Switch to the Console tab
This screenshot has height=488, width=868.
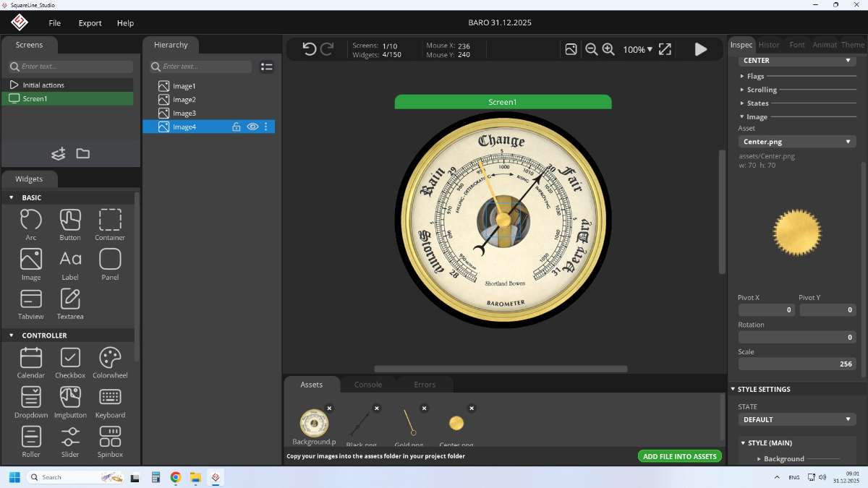[x=368, y=385]
